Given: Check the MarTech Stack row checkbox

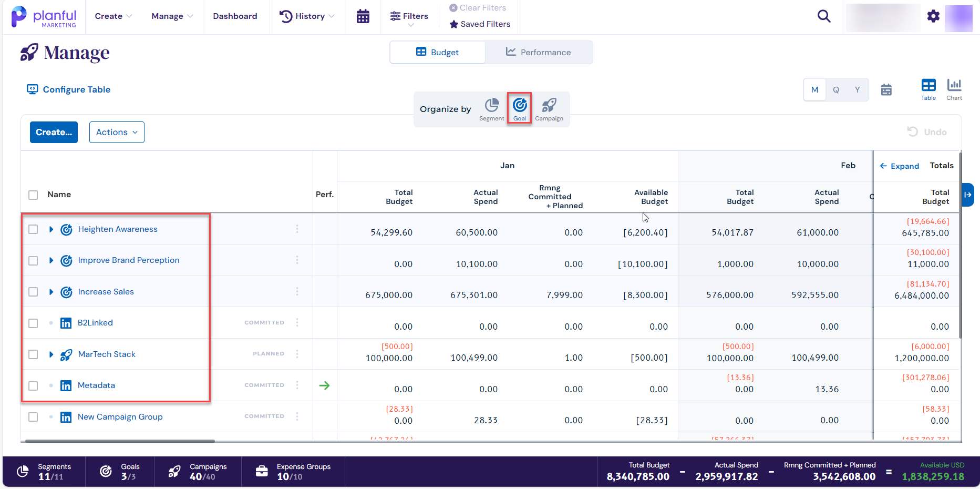Looking at the screenshot, I should tap(33, 354).
